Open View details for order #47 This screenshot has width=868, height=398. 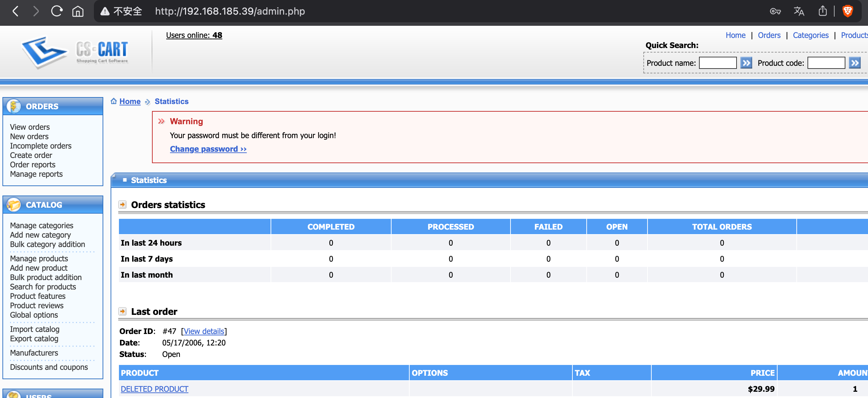click(204, 331)
